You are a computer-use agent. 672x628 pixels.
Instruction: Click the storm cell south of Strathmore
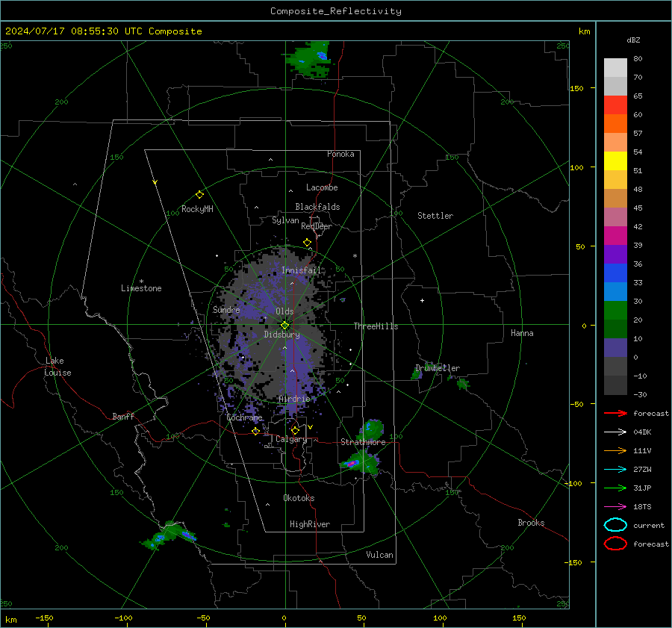click(359, 464)
